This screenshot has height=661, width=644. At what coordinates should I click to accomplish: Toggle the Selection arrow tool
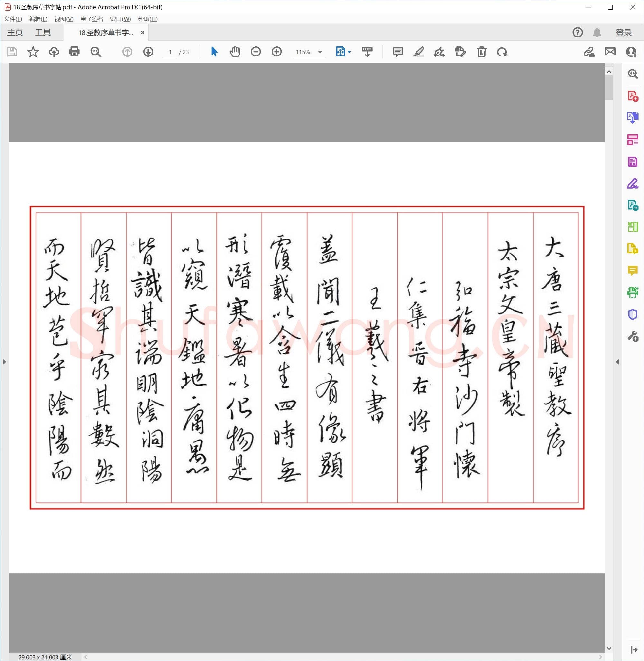[x=214, y=52]
